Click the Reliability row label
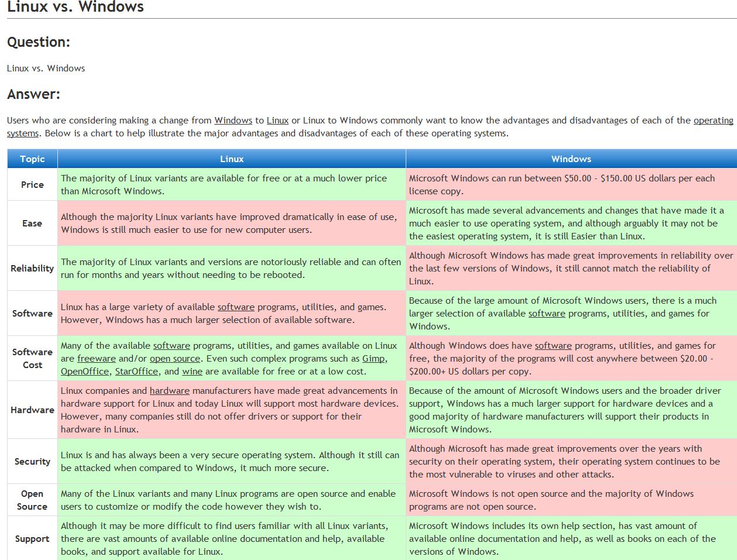This screenshot has width=737, height=560. (32, 269)
